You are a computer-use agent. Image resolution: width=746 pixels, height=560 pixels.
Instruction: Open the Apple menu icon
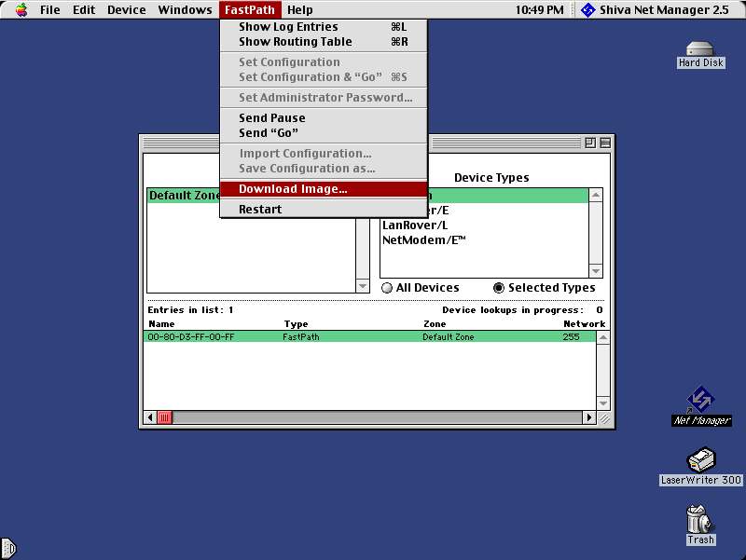click(21, 10)
